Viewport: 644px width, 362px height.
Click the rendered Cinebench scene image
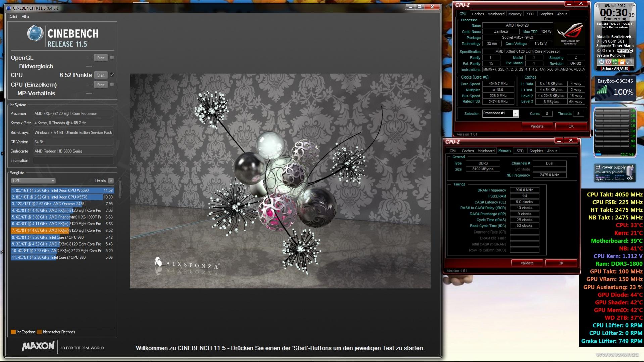click(x=280, y=181)
